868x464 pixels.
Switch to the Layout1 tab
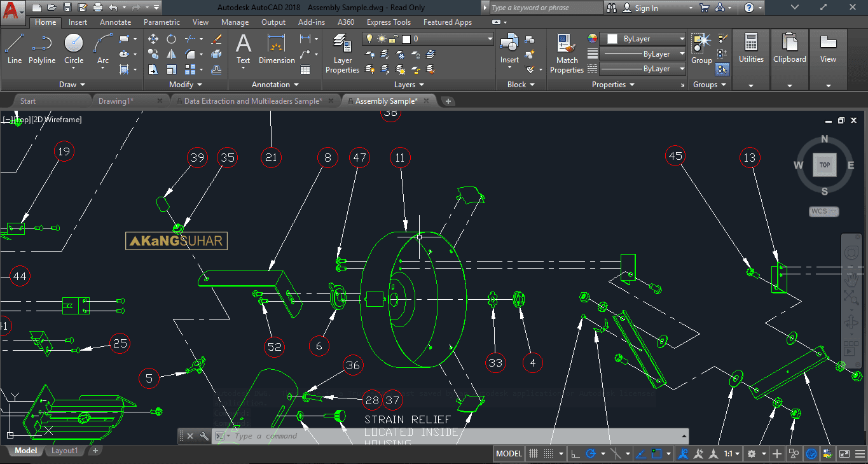[x=64, y=451]
